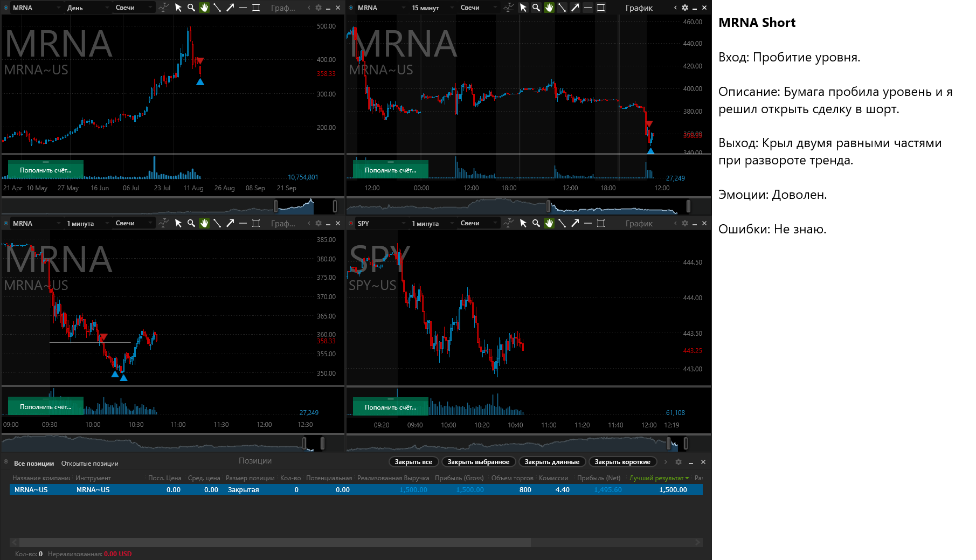The image size is (976, 560).
Task: Select the rectangle tool in the MRNA 1-minute chart
Action: click(256, 223)
